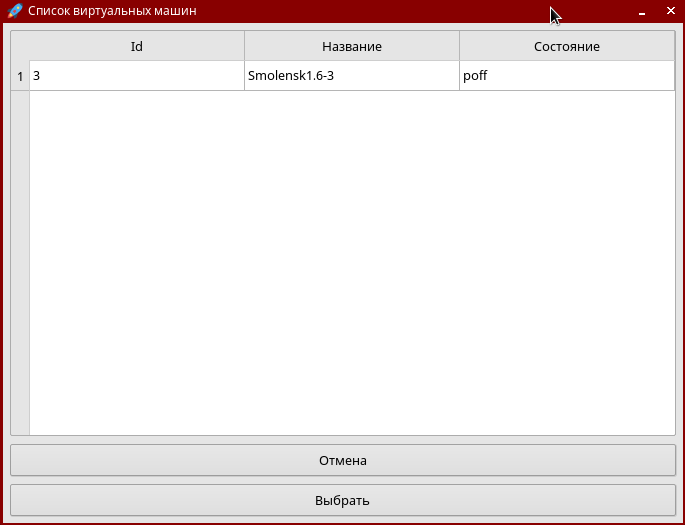Select the Id cell containing 3
The image size is (685, 525).
click(137, 76)
